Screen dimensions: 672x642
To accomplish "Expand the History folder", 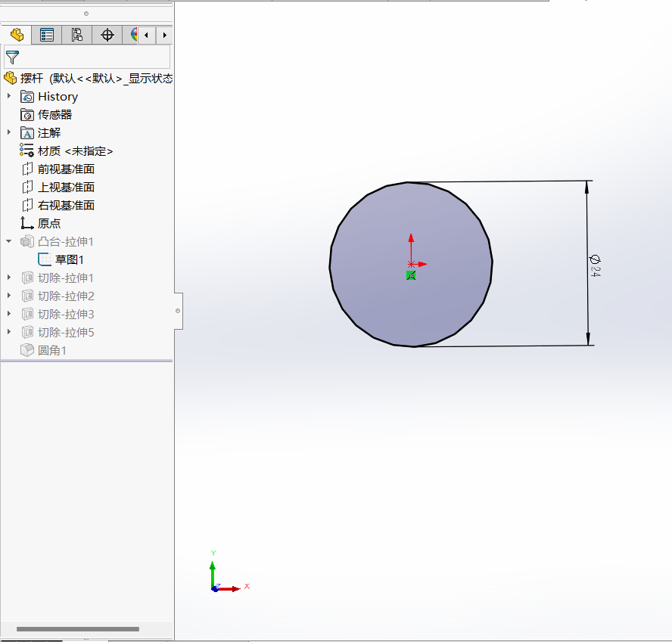I will [9, 96].
